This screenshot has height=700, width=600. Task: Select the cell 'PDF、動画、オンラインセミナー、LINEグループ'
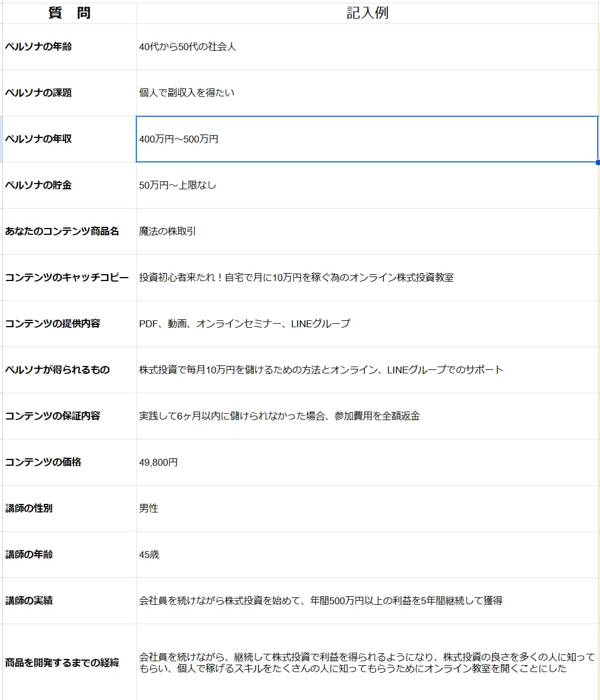(368, 324)
